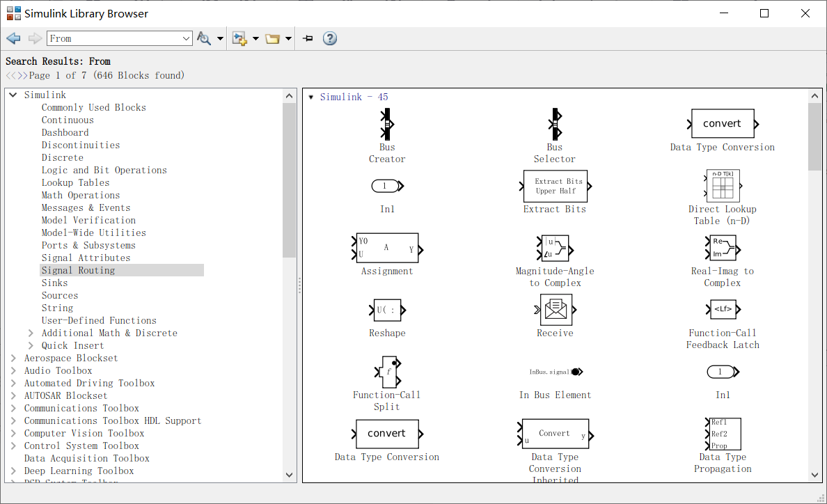Screen dimensions: 827x504
Task: Click the back navigation arrow
Action: click(x=14, y=38)
